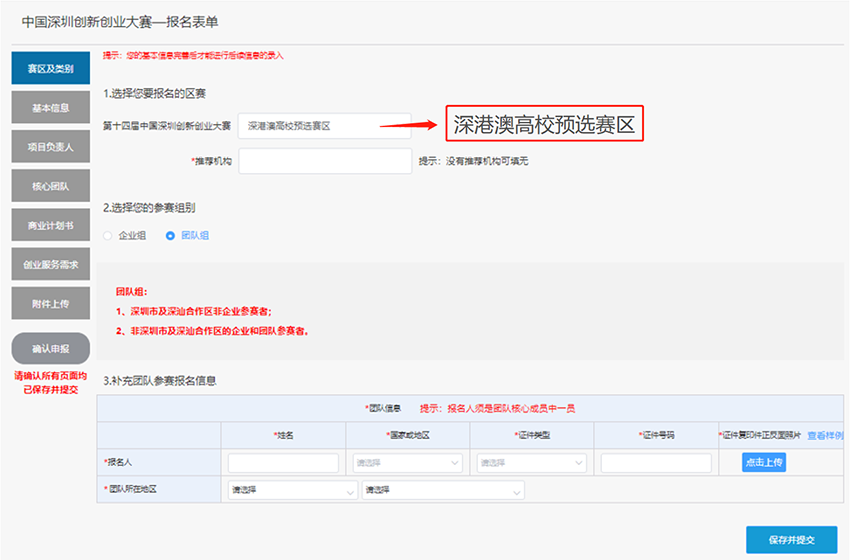The width and height of the screenshot is (850, 560).
Task: Focus the 姓名 text box
Action: [x=283, y=463]
